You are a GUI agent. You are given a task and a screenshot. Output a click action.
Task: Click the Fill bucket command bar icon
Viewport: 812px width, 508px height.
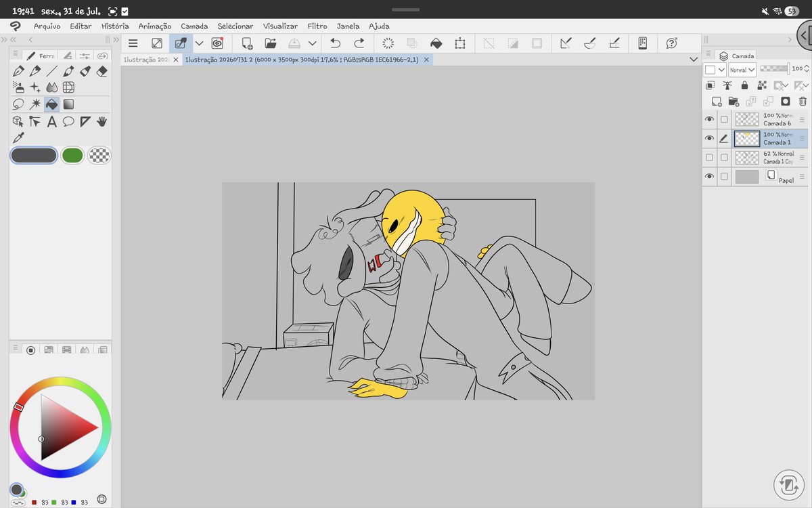[x=436, y=43]
